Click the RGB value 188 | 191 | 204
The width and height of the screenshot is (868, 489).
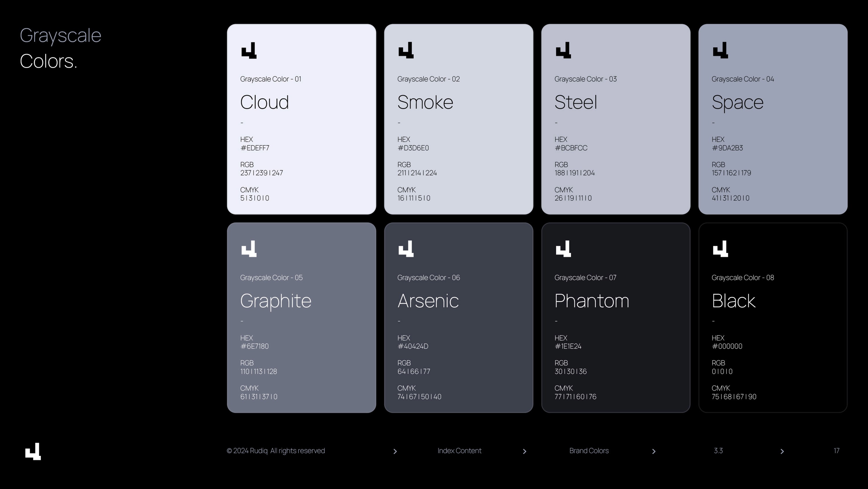point(575,173)
